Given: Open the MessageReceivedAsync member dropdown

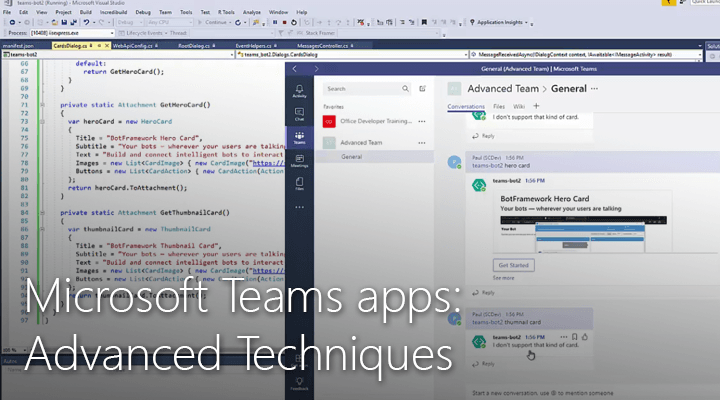Looking at the screenshot, I should [x=585, y=54].
